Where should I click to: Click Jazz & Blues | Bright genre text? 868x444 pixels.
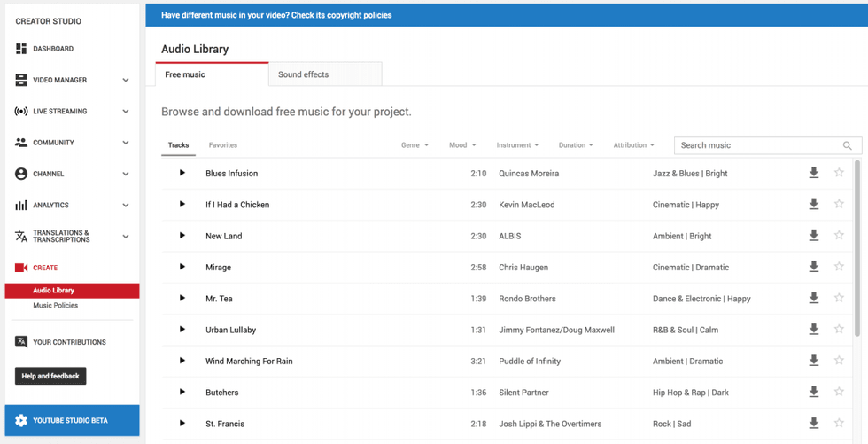(690, 174)
